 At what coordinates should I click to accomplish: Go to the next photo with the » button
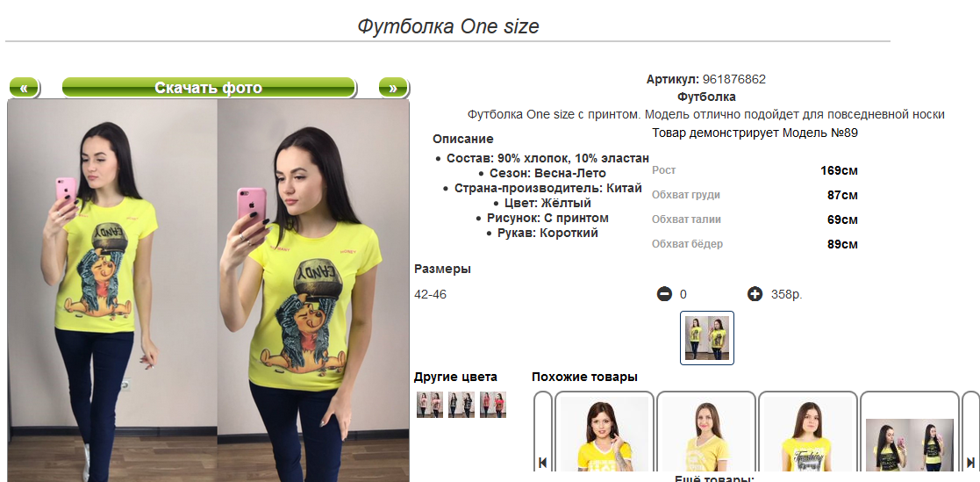[x=393, y=88]
